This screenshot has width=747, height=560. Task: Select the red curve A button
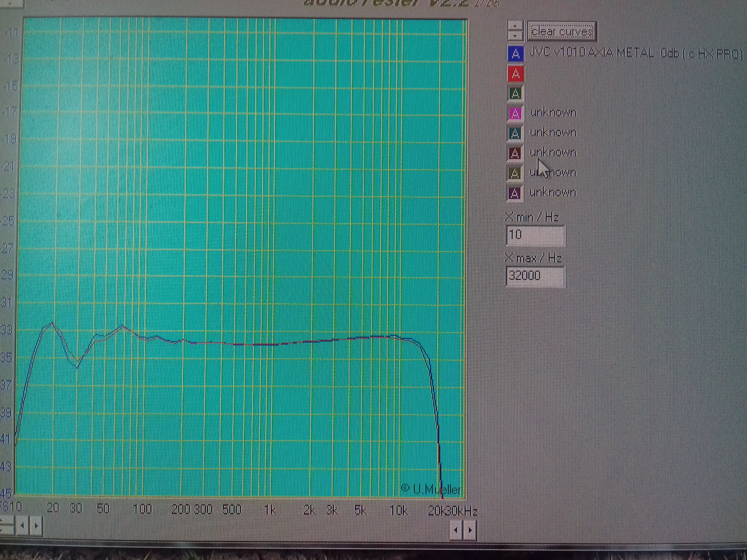515,74
